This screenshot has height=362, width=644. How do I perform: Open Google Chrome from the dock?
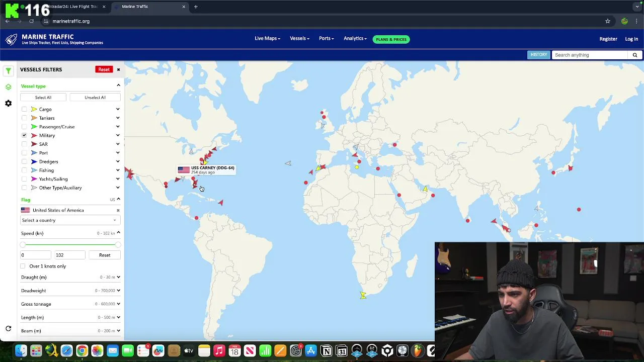(x=82, y=350)
